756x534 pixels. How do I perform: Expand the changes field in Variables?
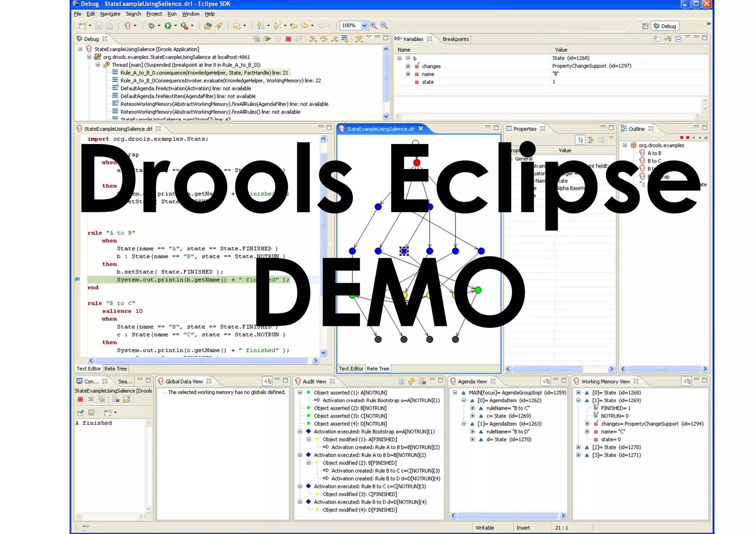click(408, 66)
